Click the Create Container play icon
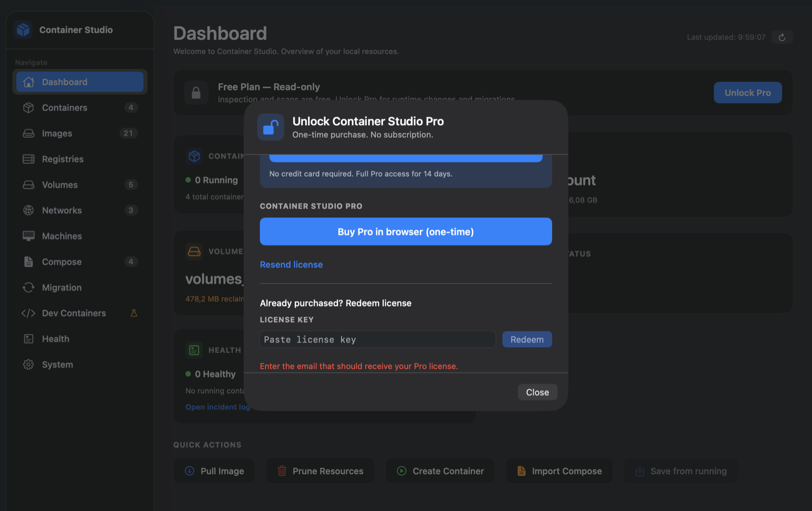Viewport: 812px width, 511px height. (x=401, y=471)
